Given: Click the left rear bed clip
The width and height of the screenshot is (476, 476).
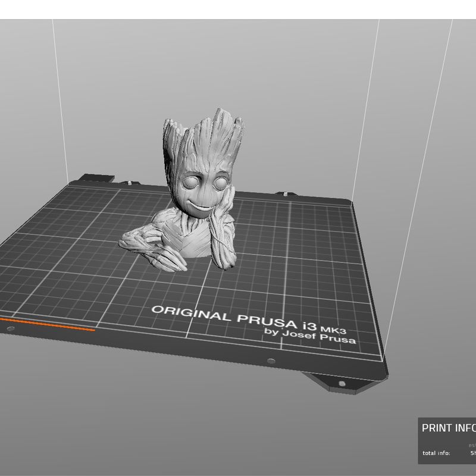Looking at the screenshot, I should pos(98,177).
